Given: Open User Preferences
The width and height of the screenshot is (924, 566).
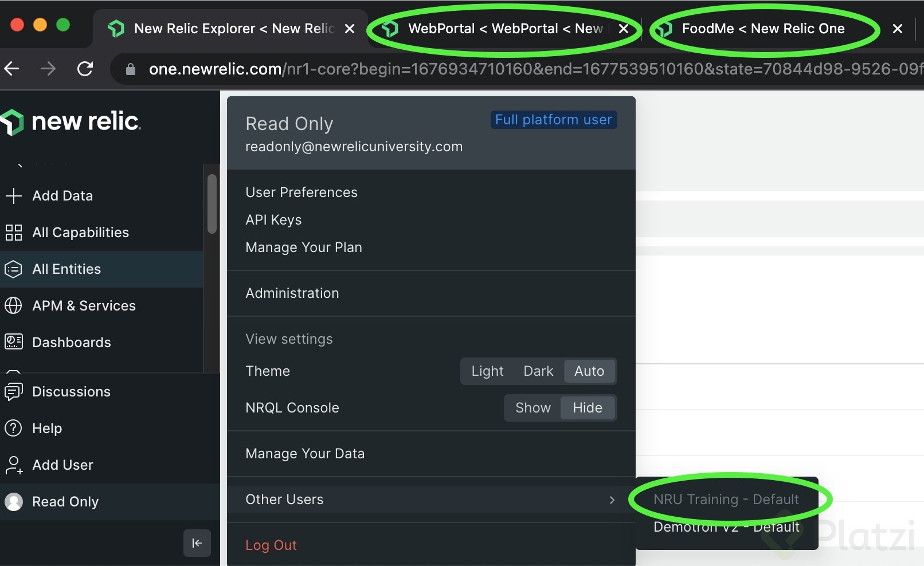Looking at the screenshot, I should point(301,192).
